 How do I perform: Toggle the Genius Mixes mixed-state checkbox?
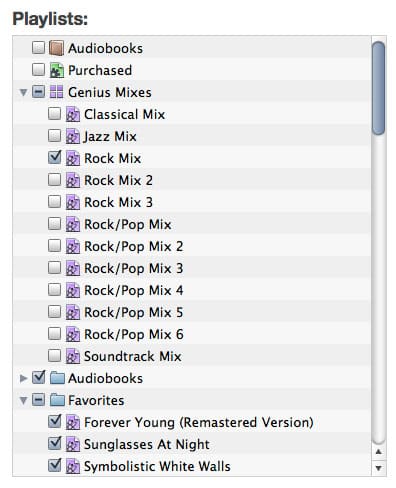[38, 91]
